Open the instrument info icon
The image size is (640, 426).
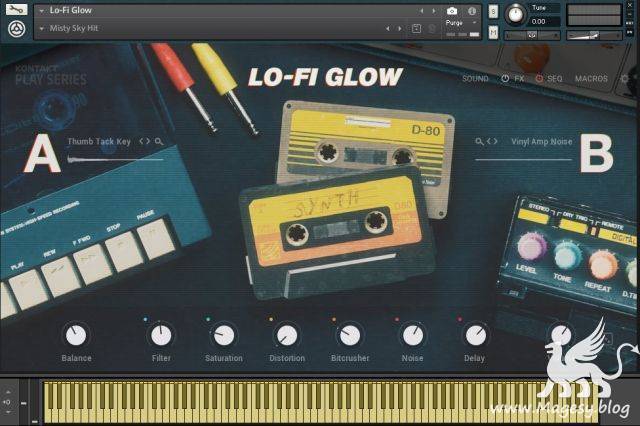[472, 11]
